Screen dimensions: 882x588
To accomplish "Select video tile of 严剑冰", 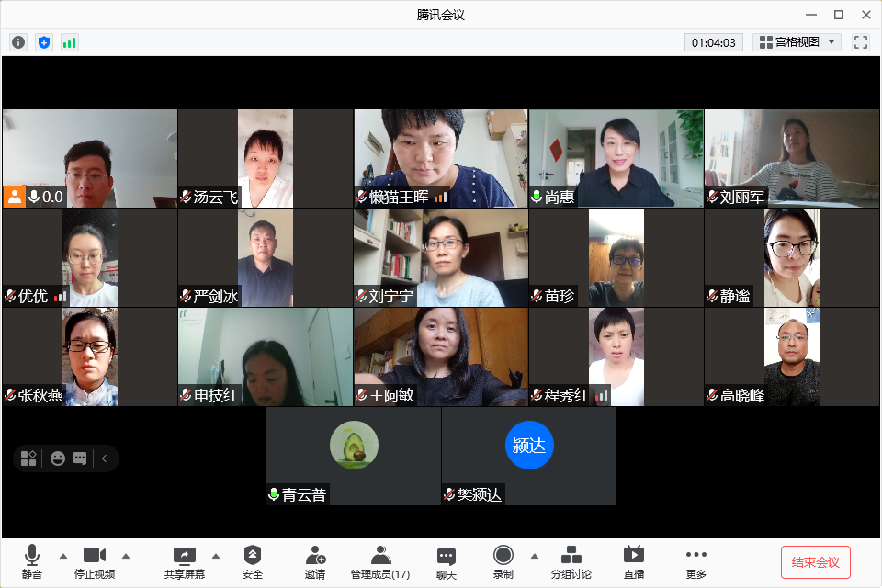I will coord(265,257).
